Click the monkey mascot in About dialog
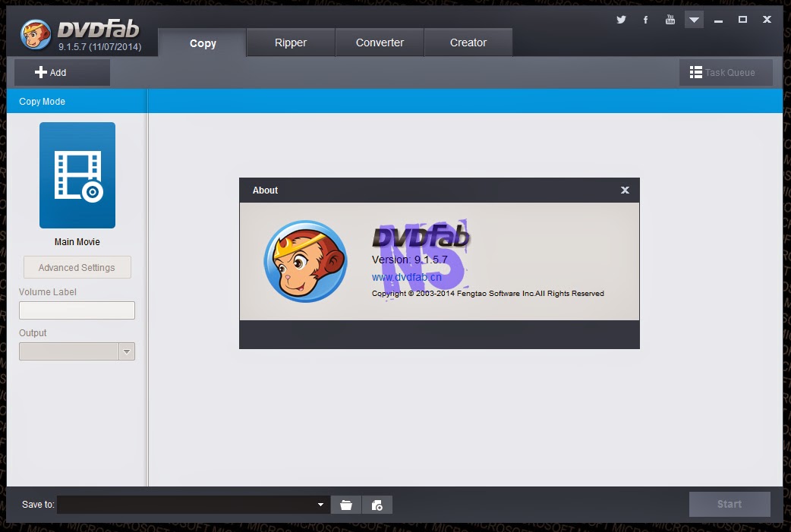 [x=306, y=261]
